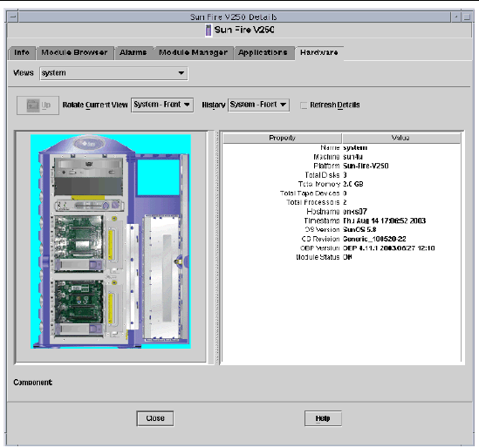Open the window menu button in title bar
This screenshot has height=448, width=479.
tap(12, 17)
